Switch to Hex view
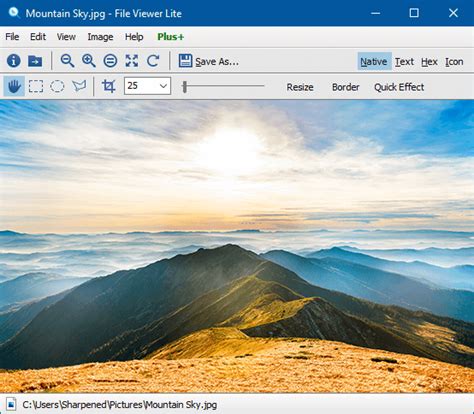 tap(429, 62)
